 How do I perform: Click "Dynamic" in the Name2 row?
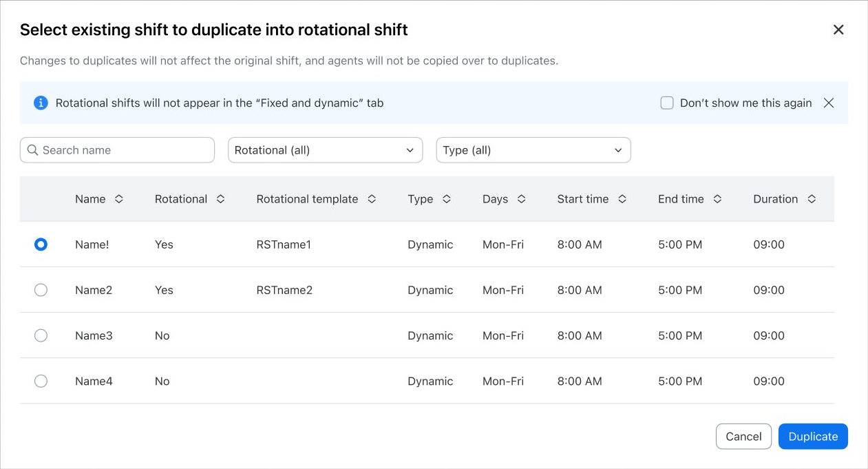tap(430, 290)
